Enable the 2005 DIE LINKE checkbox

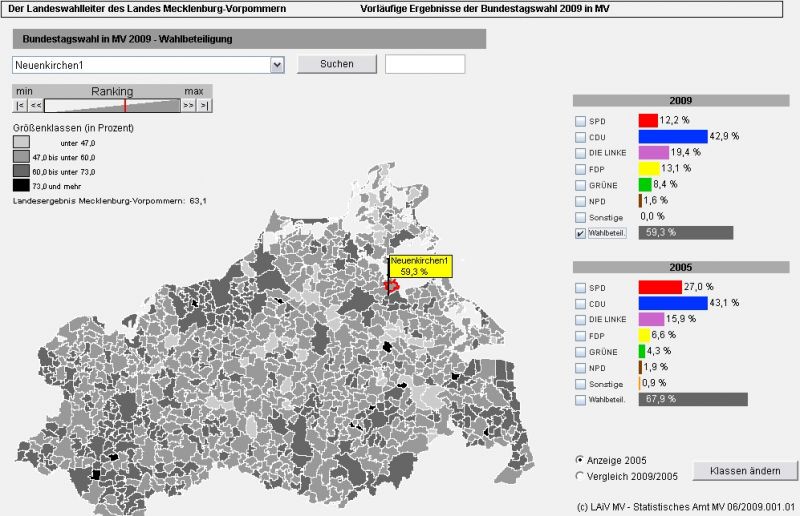click(580, 320)
